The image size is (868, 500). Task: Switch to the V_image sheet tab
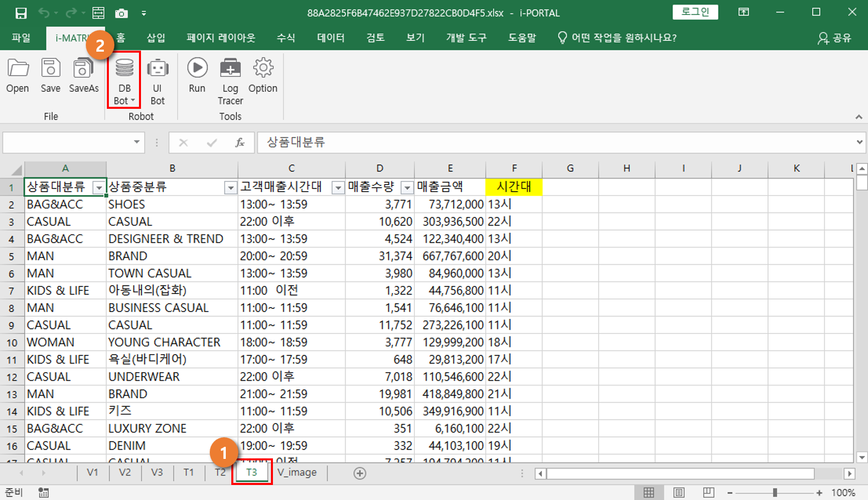point(297,472)
